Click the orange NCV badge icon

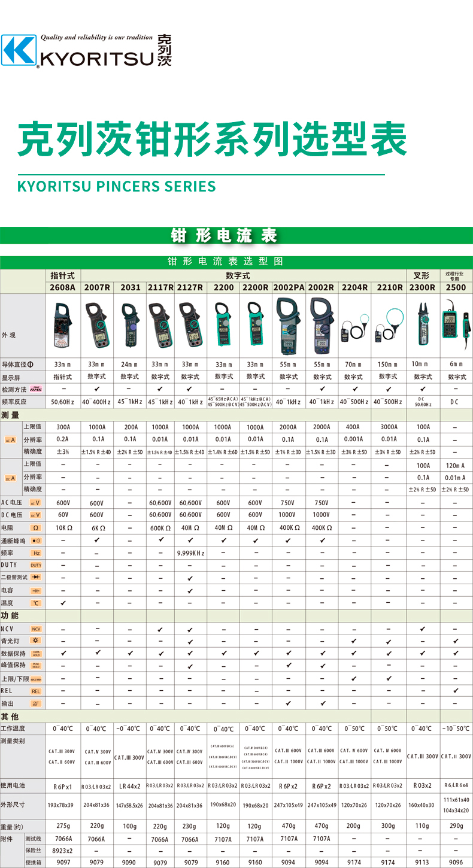(x=36, y=629)
